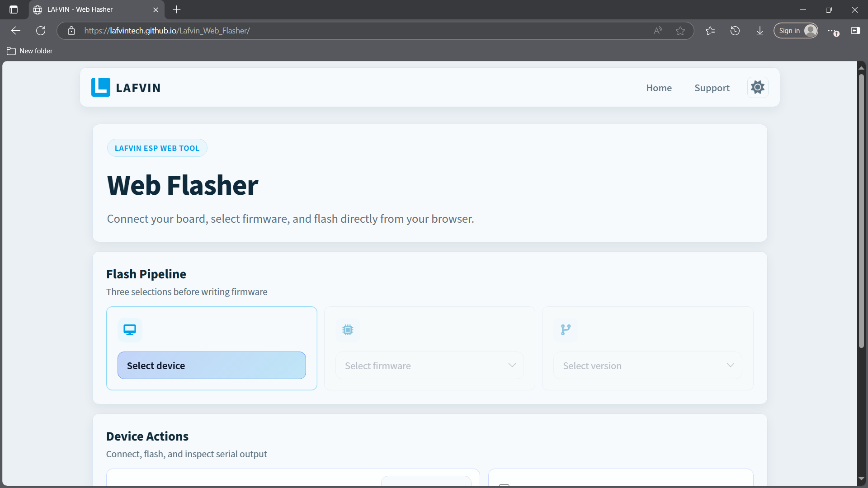Open the Home navigation link

(x=659, y=88)
